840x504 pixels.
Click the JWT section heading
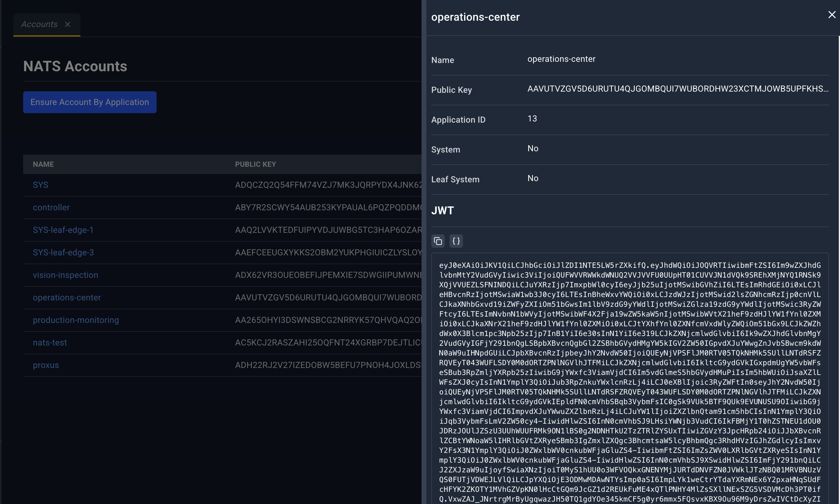click(443, 211)
